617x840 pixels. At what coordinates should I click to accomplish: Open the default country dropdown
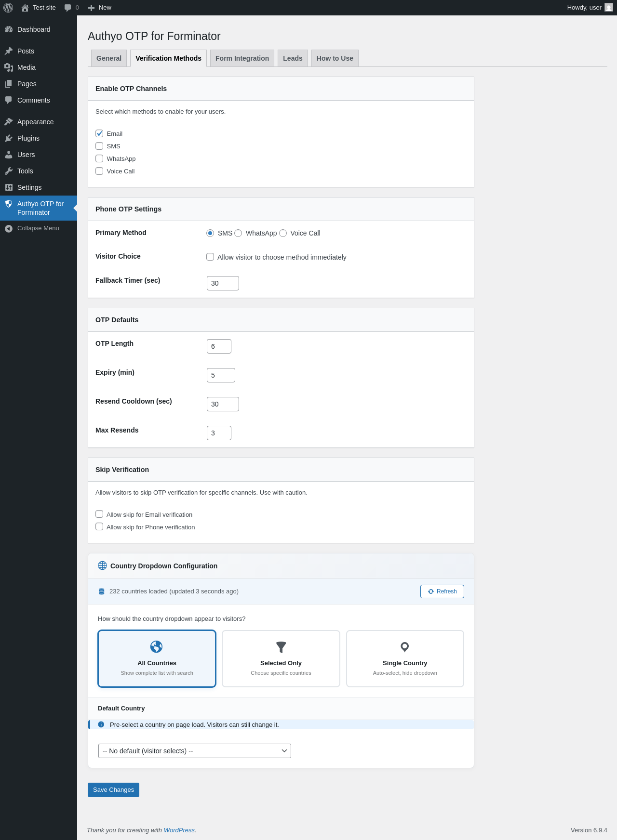[x=194, y=751]
